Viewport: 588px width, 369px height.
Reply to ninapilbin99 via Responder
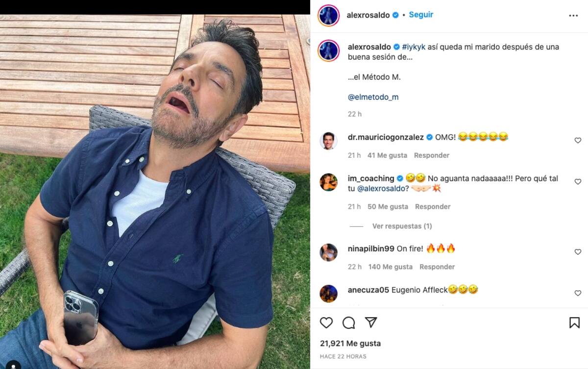[x=437, y=267]
